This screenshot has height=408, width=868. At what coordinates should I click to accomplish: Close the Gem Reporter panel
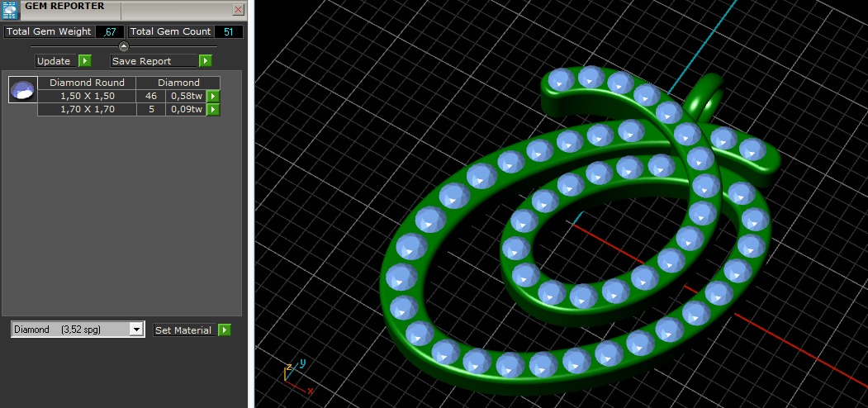(238, 9)
